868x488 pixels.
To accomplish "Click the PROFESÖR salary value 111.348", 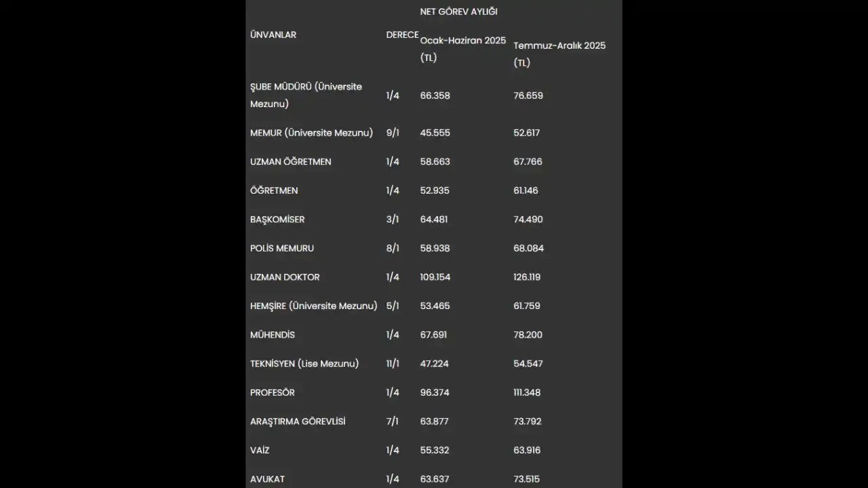I will pyautogui.click(x=527, y=392).
